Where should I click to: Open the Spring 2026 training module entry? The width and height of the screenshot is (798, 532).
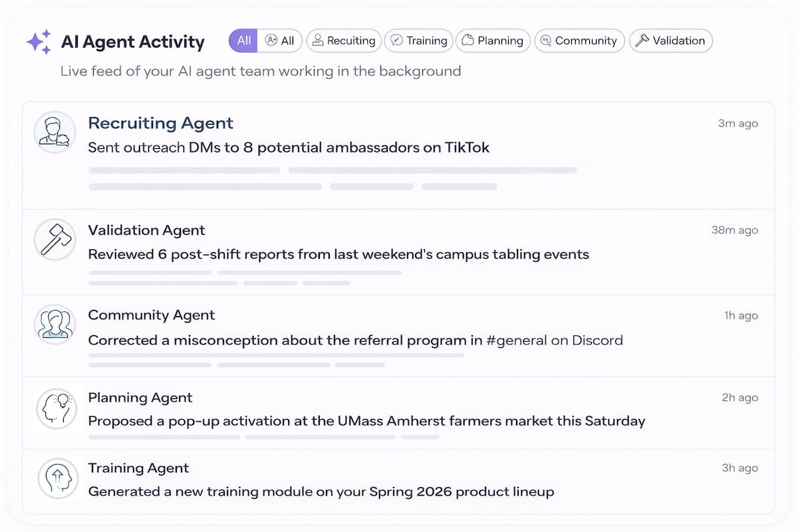tap(321, 492)
